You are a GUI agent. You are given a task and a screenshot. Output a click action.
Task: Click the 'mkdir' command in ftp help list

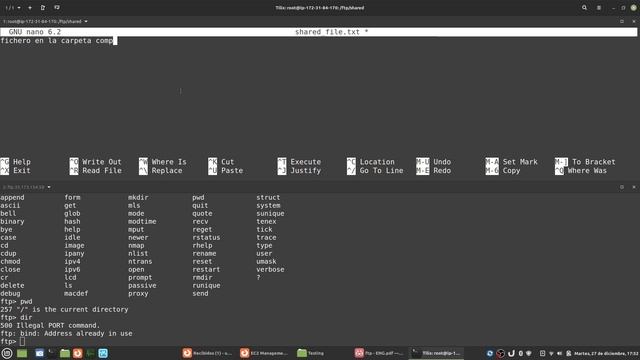click(x=138, y=197)
